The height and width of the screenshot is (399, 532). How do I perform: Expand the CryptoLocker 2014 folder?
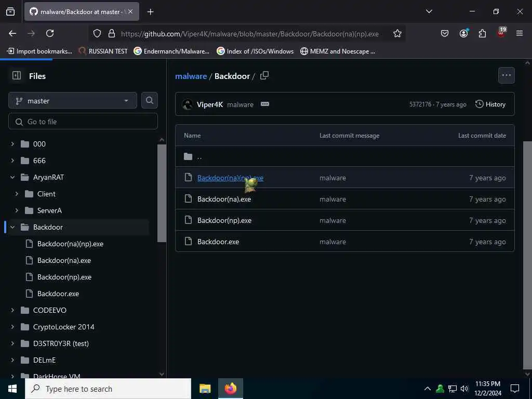12,327
